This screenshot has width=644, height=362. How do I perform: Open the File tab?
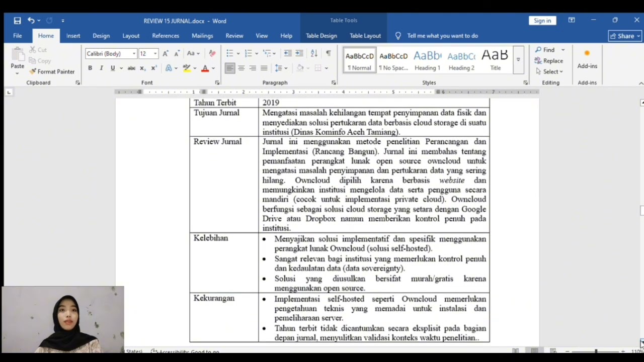point(17,36)
